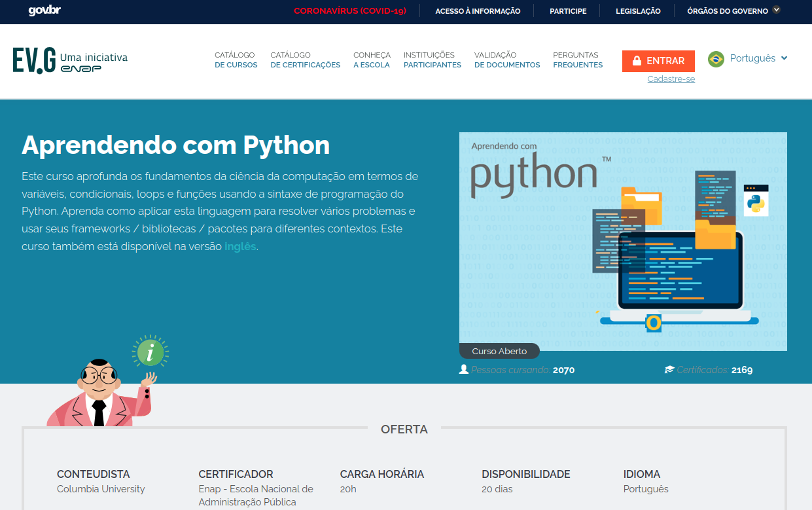Click the lock icon inside the ENTRAR button
Screen dimensions: 812x510
point(636,60)
